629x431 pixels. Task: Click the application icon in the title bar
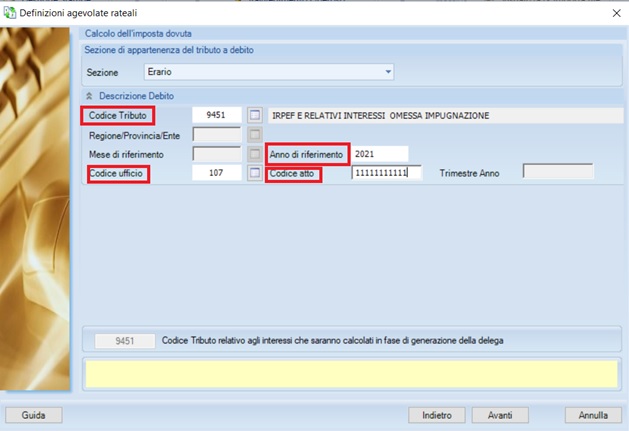(11, 12)
